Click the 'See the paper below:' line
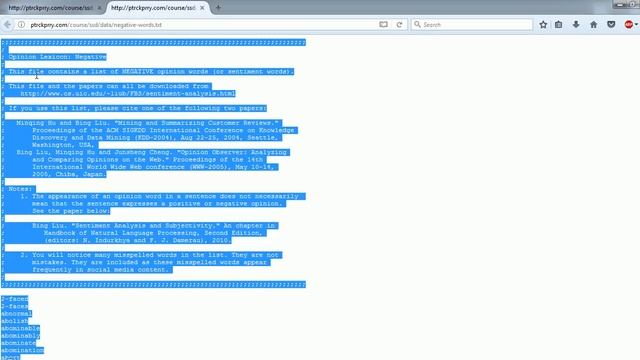 pos(71,211)
